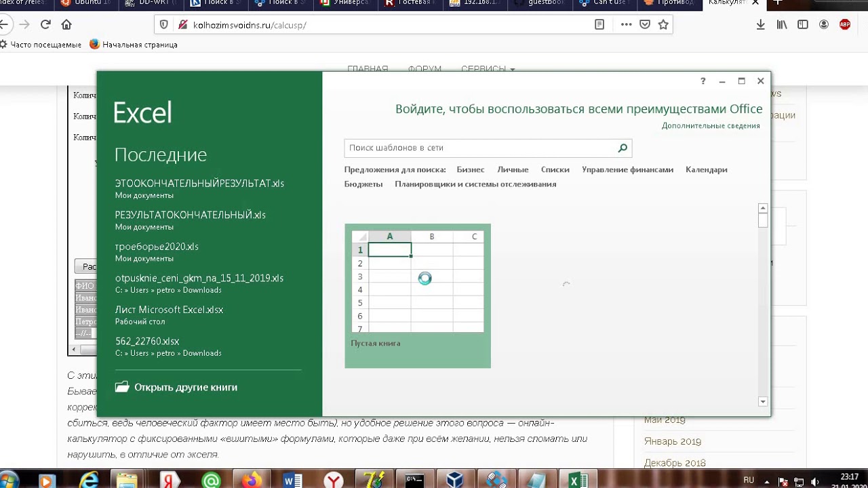Click the folder icon for opening other workbooks
The height and width of the screenshot is (488, 868).
[x=122, y=387]
